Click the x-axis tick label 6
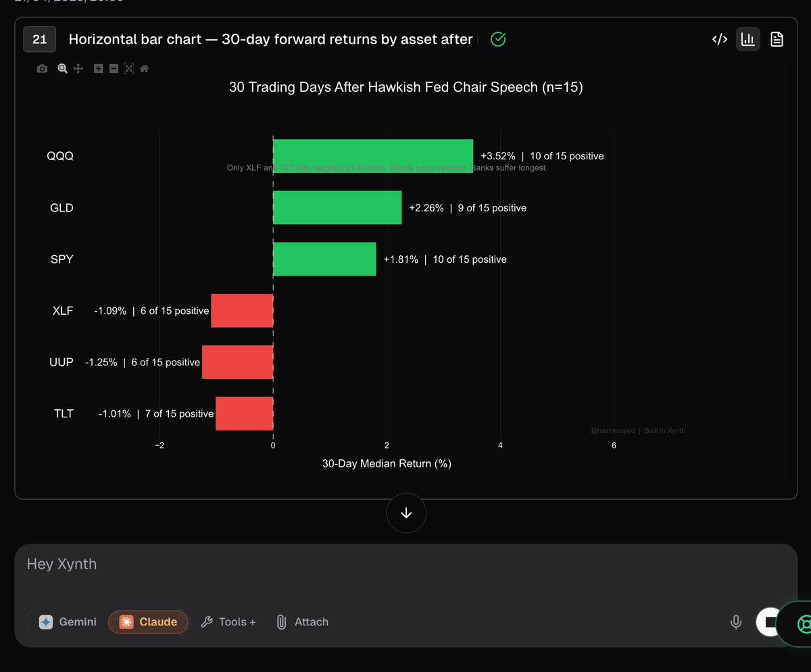This screenshot has height=672, width=811. point(614,445)
